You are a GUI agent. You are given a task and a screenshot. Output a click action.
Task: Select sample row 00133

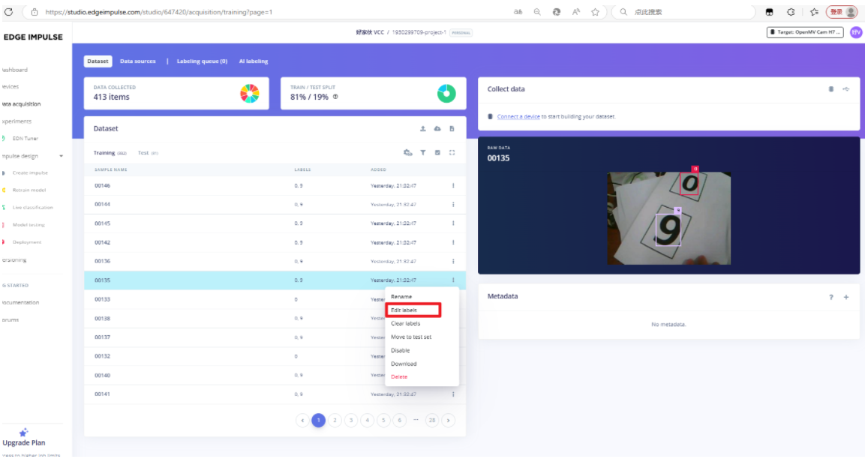click(275, 299)
